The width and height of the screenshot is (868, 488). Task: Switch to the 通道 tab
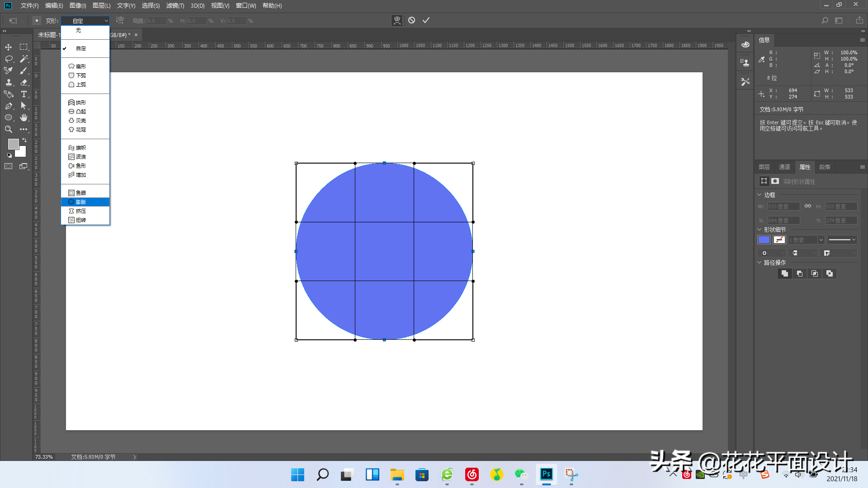click(x=784, y=167)
